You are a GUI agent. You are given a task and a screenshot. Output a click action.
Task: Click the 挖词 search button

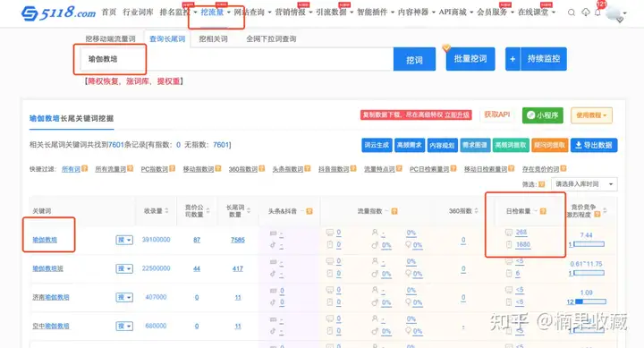[414, 60]
